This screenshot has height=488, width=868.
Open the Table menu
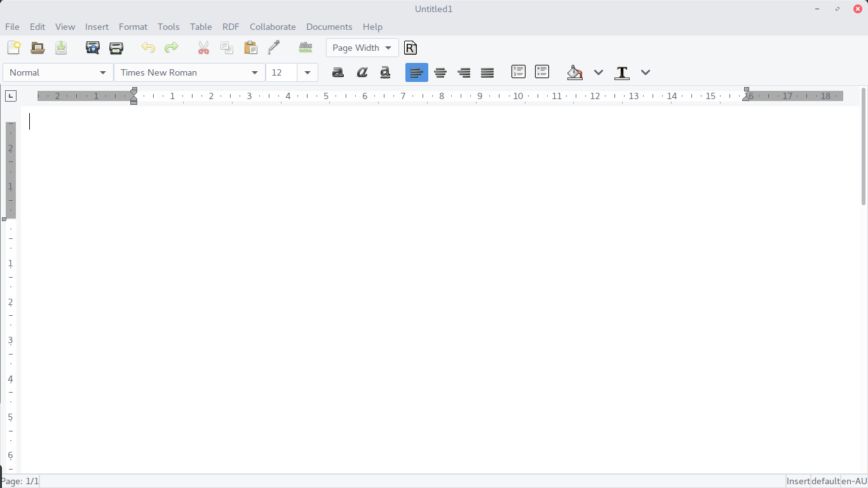tap(201, 27)
